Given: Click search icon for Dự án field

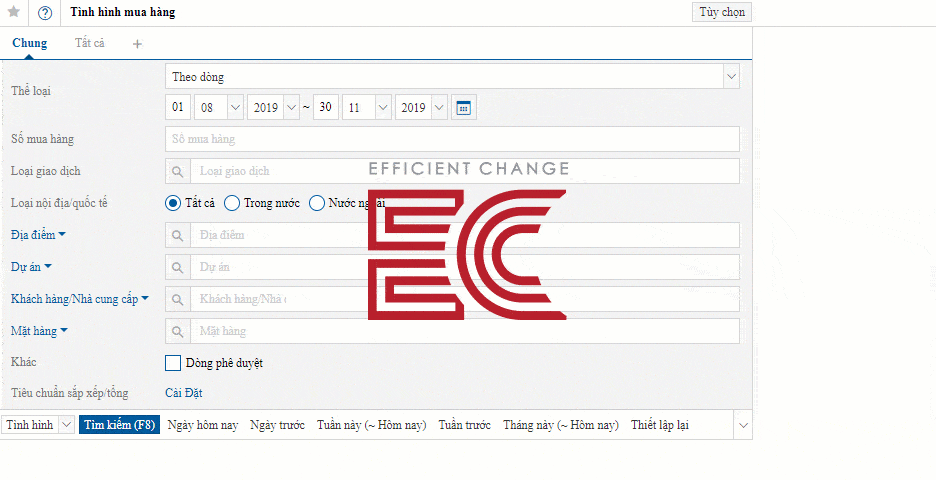Looking at the screenshot, I should click(177, 267).
